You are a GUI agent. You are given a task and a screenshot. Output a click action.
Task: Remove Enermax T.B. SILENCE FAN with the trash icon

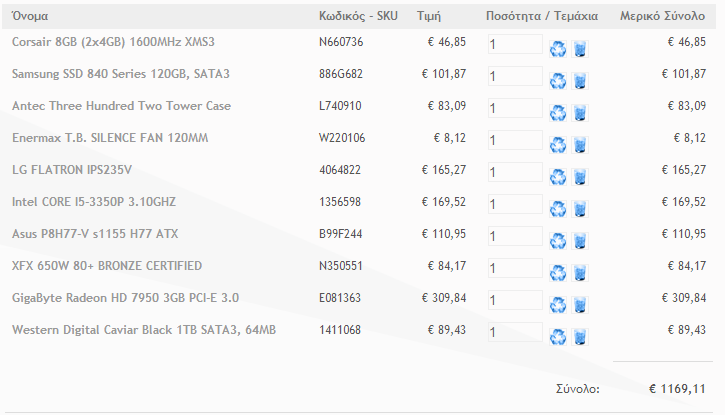580,145
